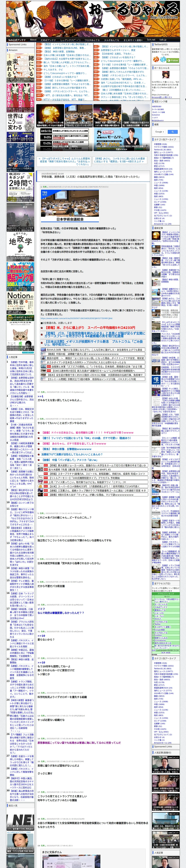Viewport: 186px width, 868px height.
Task: Click the 退職代行モームリ banner thumbnail
Action: [122, 139]
